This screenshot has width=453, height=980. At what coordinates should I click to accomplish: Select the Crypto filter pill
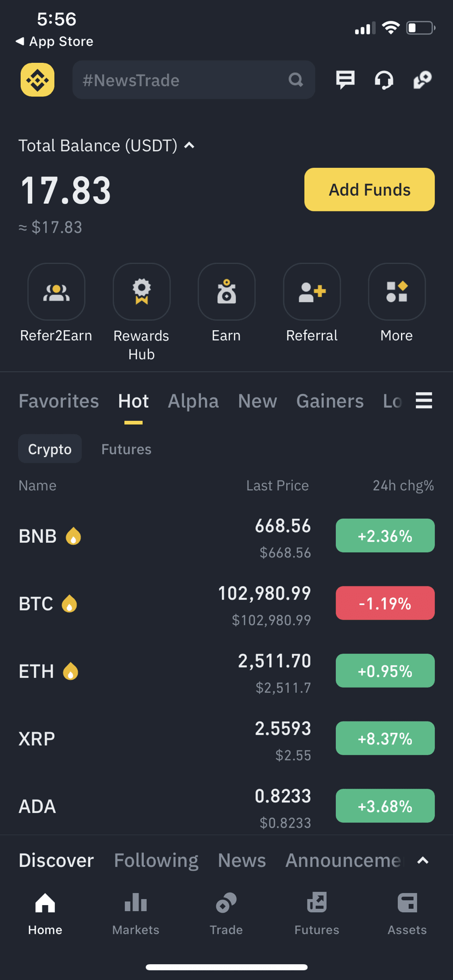pos(50,449)
